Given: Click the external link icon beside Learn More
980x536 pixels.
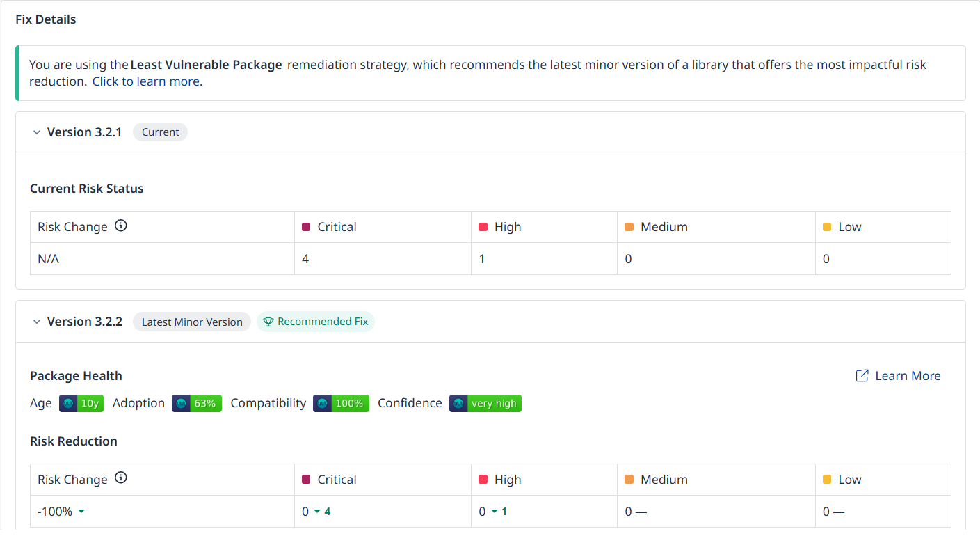Looking at the screenshot, I should [x=862, y=376].
